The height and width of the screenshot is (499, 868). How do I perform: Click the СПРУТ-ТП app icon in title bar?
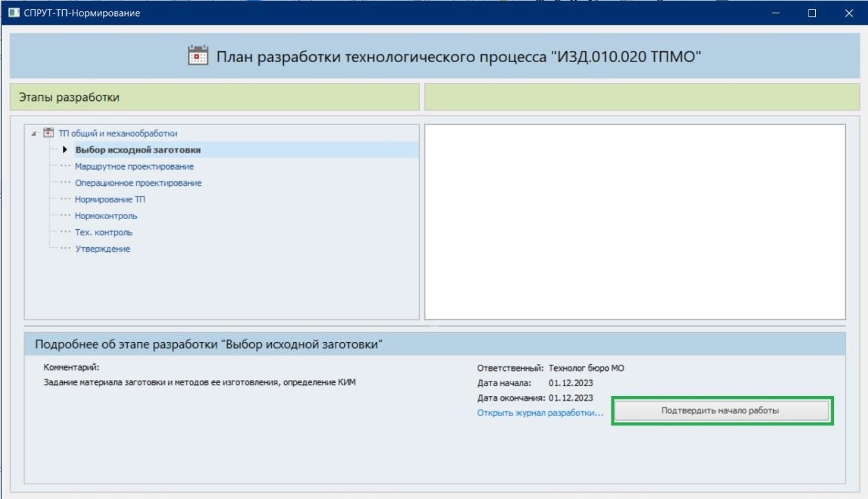click(x=13, y=13)
